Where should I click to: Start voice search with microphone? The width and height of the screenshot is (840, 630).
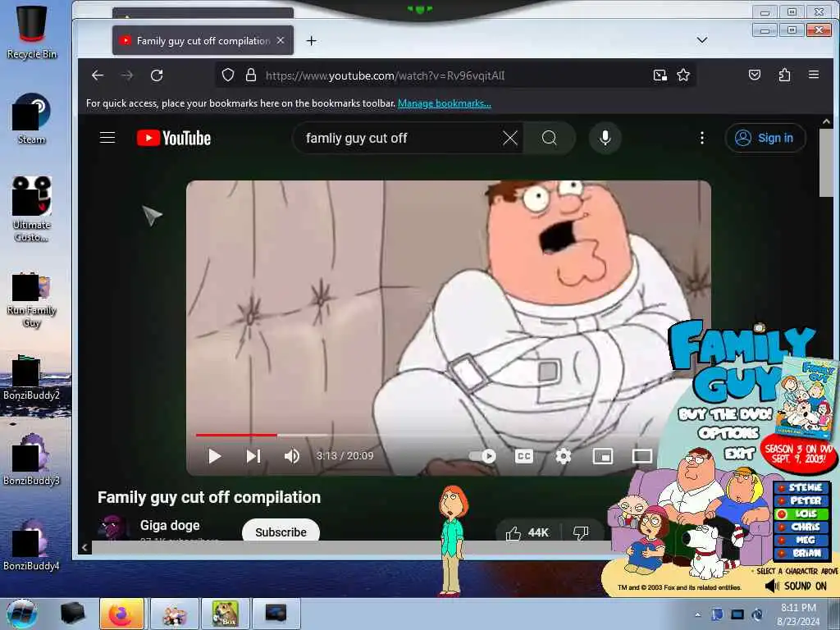pyautogui.click(x=605, y=138)
